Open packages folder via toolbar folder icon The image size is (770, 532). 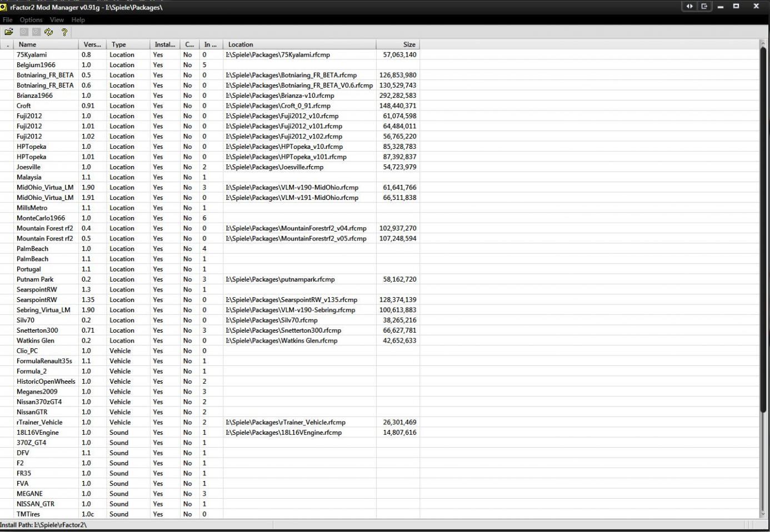coord(9,32)
